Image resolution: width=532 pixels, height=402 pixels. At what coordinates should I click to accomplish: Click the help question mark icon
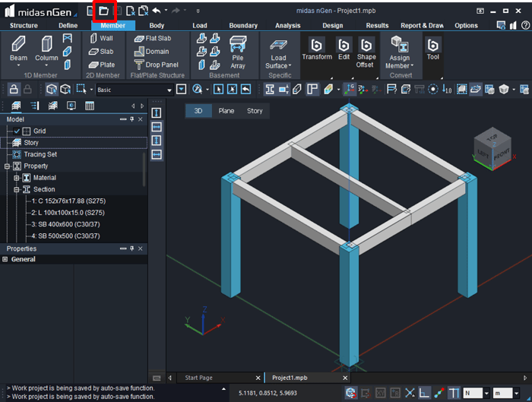(x=525, y=25)
